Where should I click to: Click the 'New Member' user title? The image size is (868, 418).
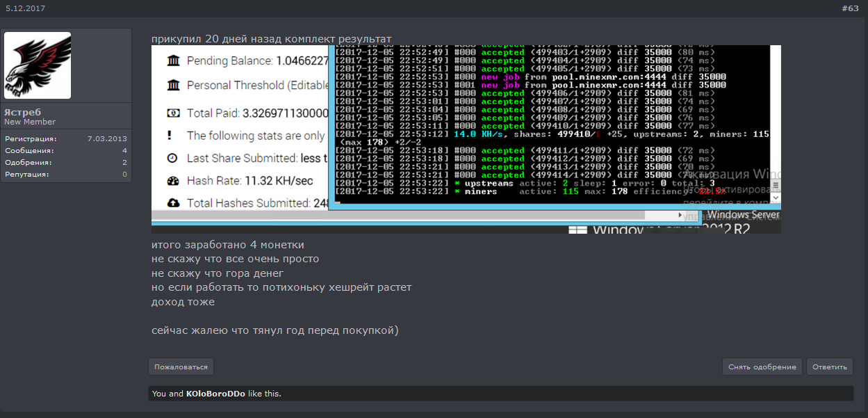click(30, 122)
